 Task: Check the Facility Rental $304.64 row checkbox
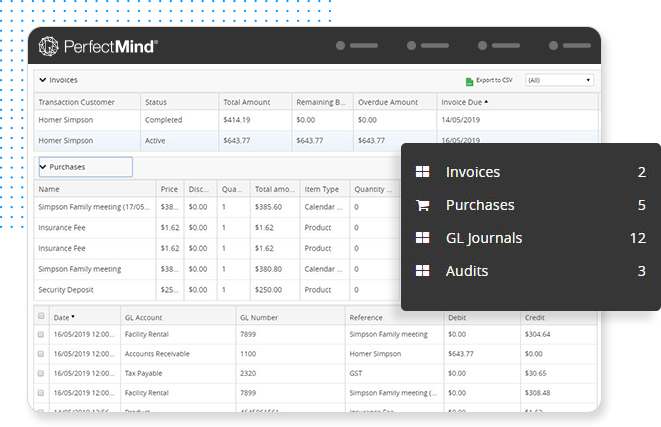pos(41,334)
